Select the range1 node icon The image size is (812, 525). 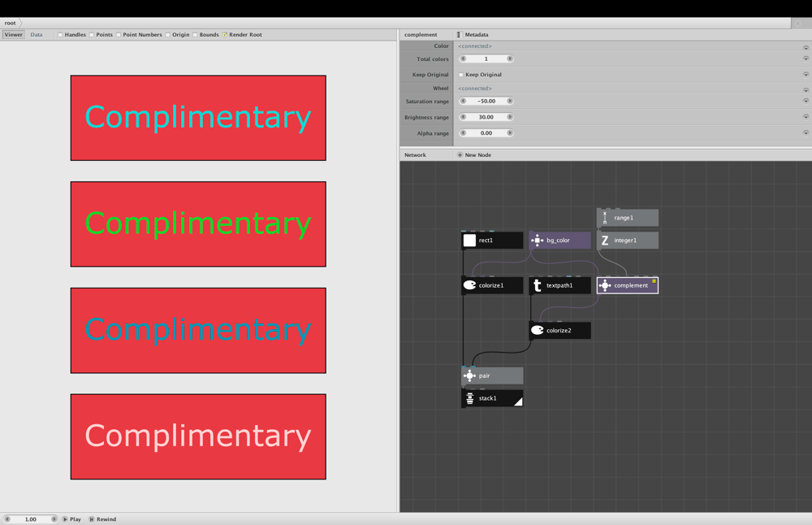(x=605, y=218)
